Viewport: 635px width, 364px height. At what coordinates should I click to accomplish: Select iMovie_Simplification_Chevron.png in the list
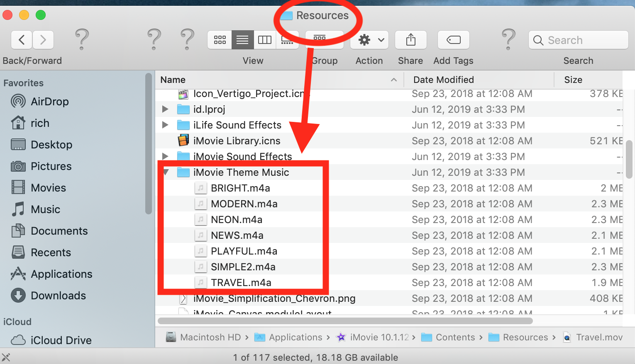[x=274, y=298]
